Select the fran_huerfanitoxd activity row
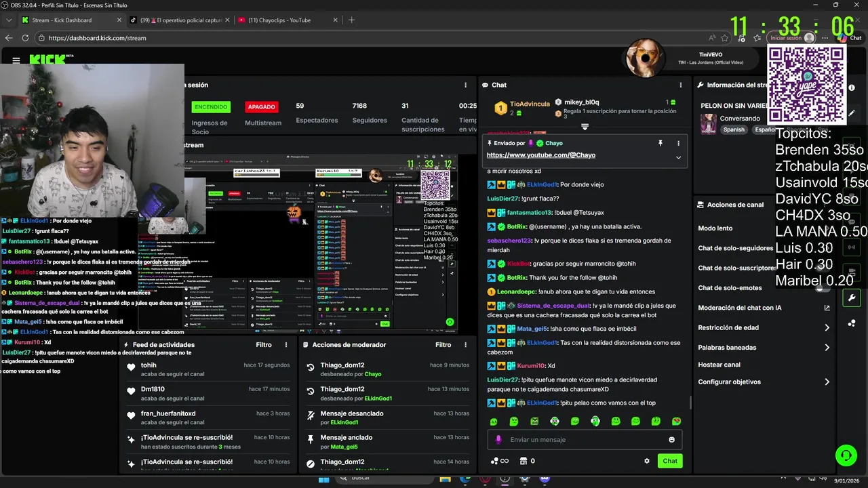Viewport: 868px width, 488px height. point(208,418)
